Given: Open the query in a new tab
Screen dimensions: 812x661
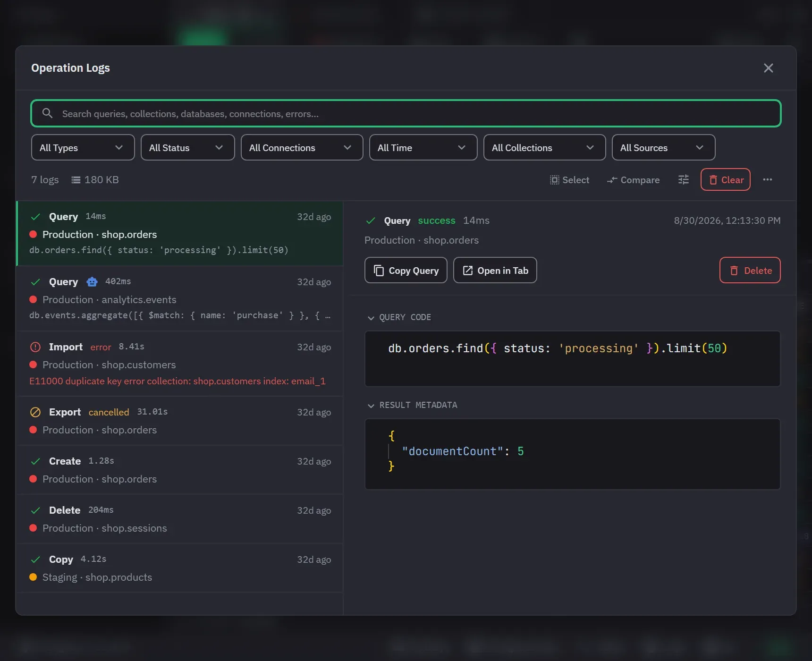Looking at the screenshot, I should point(495,270).
